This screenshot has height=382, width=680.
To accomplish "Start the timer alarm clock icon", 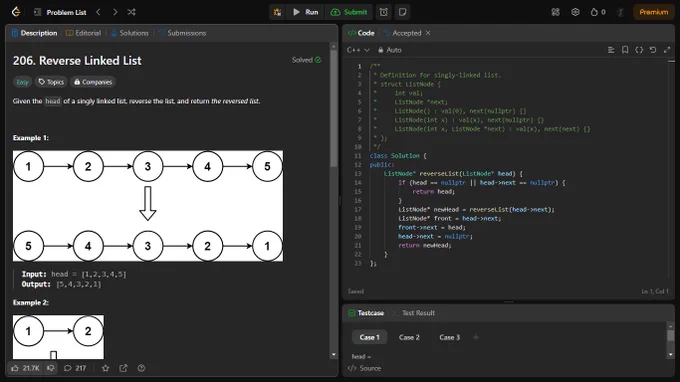I will tap(384, 12).
